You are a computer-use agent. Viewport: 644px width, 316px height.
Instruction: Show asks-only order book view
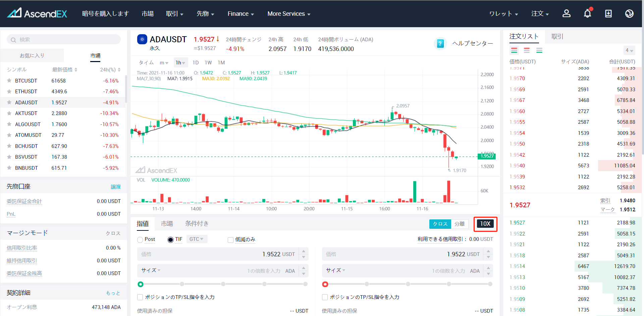click(x=527, y=50)
